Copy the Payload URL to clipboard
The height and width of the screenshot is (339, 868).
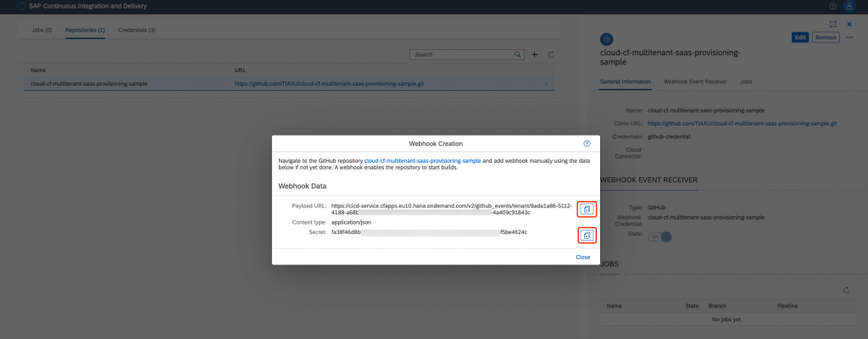tap(587, 208)
